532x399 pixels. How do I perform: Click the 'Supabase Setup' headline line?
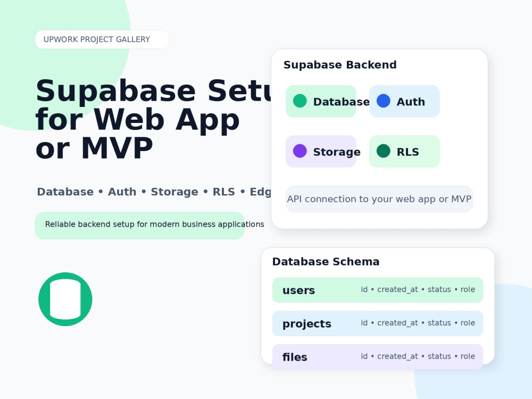tap(154, 91)
